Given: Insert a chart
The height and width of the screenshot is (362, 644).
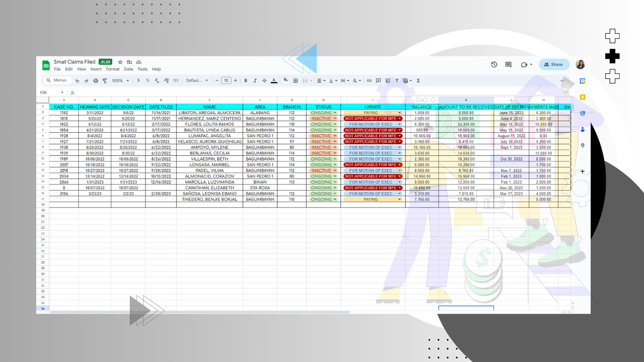Looking at the screenshot, I should pos(387,80).
